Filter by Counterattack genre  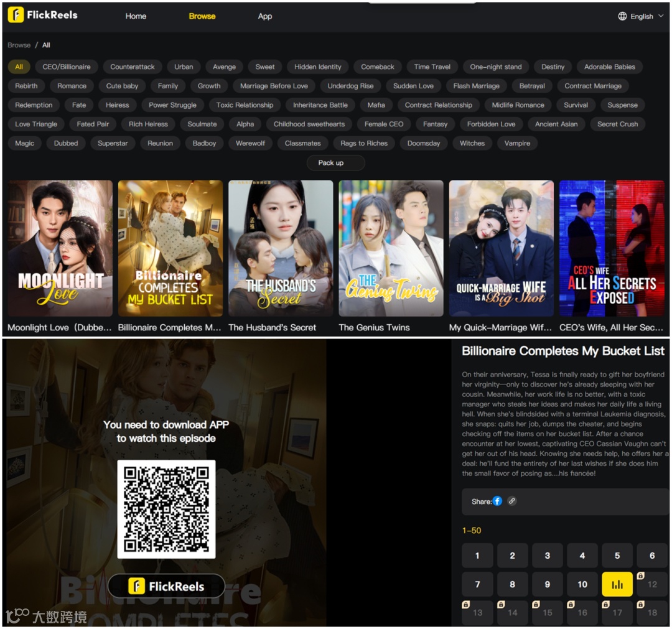133,67
